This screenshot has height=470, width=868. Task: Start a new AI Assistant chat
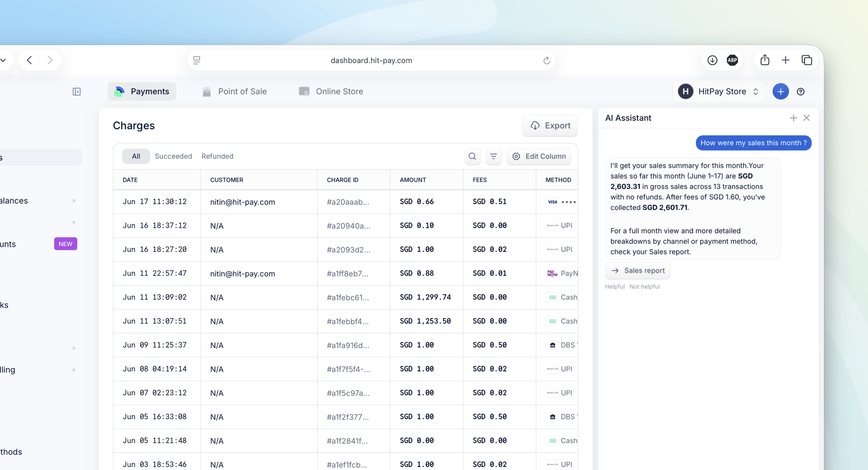point(793,118)
